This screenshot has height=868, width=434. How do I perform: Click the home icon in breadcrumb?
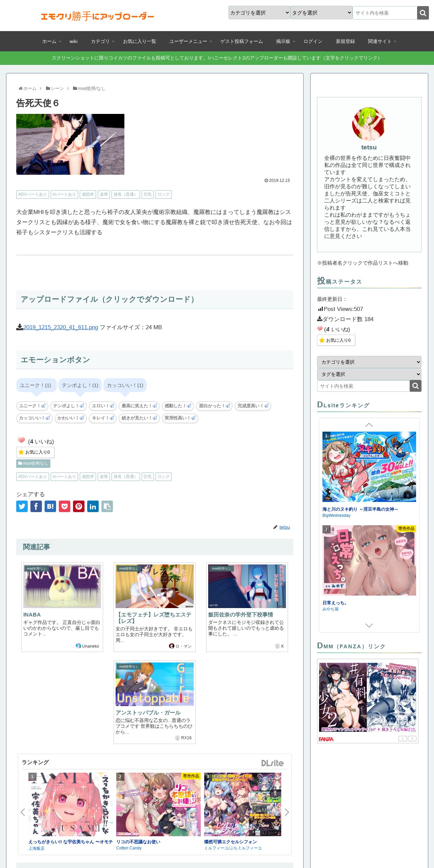pos(21,89)
